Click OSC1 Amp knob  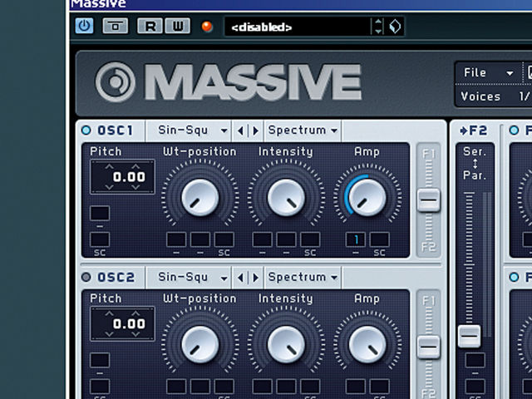click(x=367, y=198)
